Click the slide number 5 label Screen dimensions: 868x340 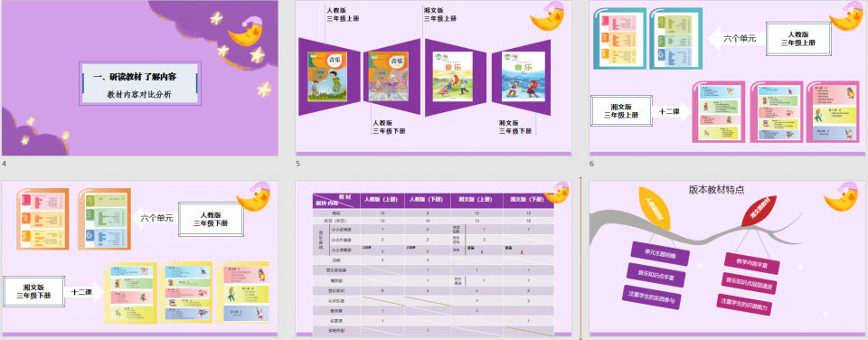point(297,164)
